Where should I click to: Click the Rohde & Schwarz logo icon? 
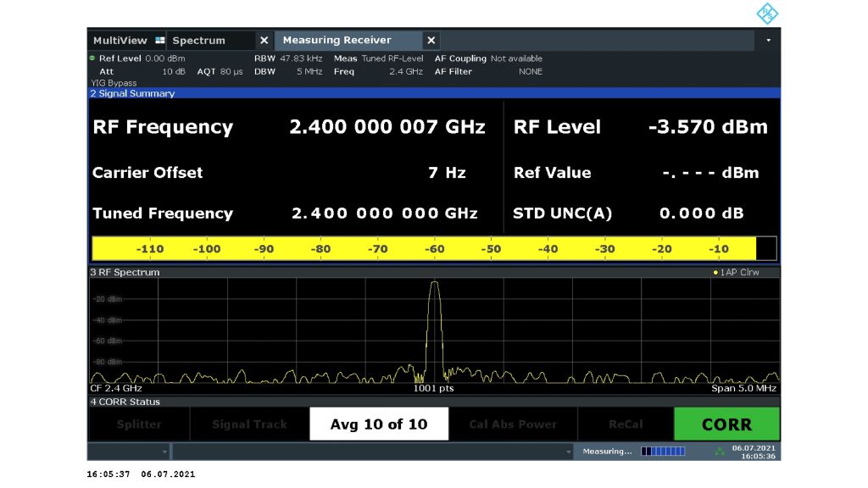pos(766,14)
